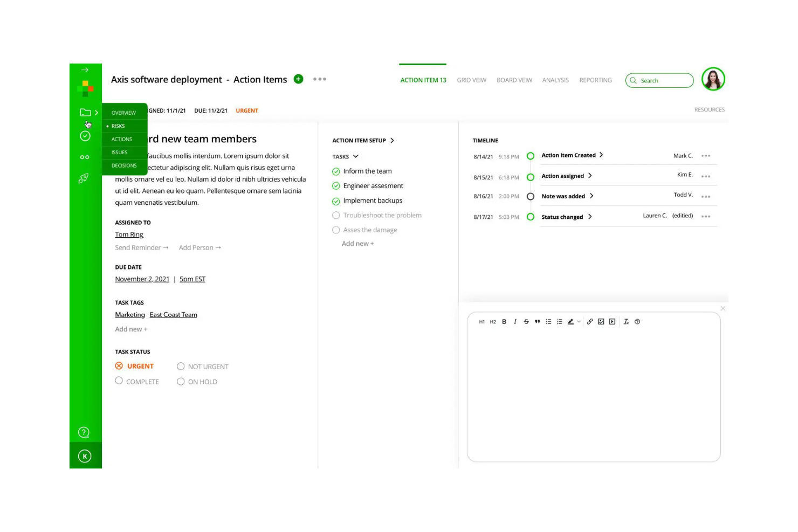The image size is (798, 532).
Task: Click the two-circles sidebar icon
Action: point(85,157)
